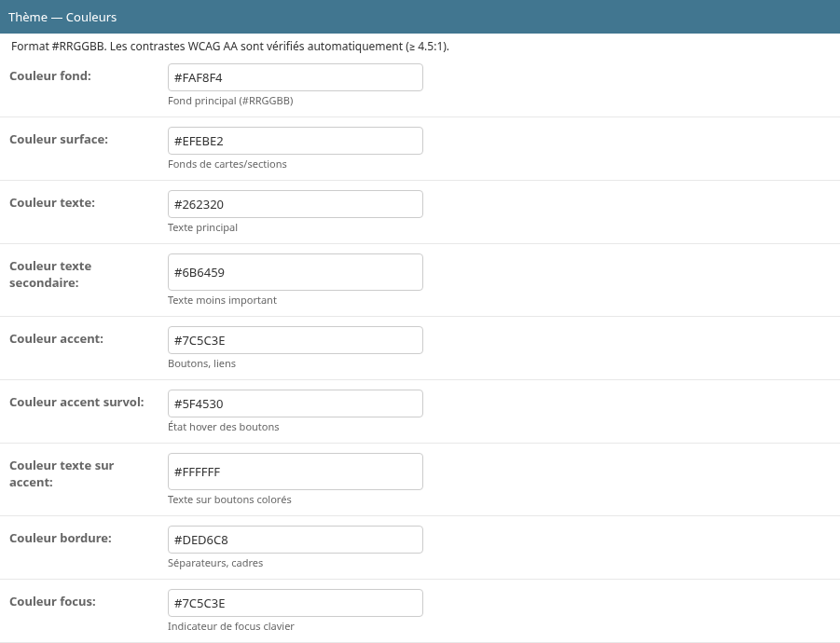The image size is (840, 643).
Task: Click the 'Texte sur boutons colorés' help text
Action: tap(230, 499)
